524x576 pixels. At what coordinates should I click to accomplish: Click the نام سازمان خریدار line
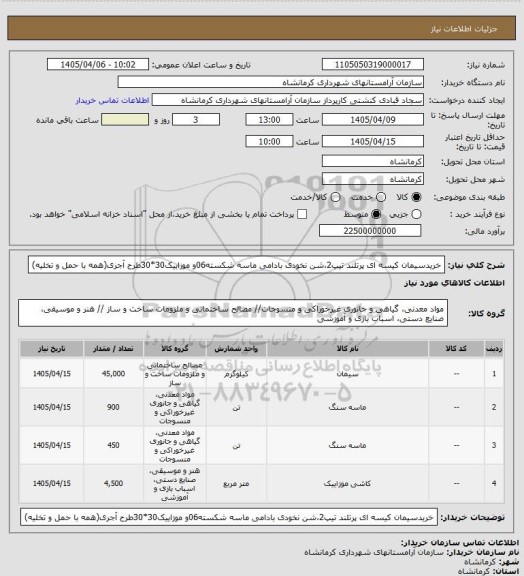click(411, 552)
